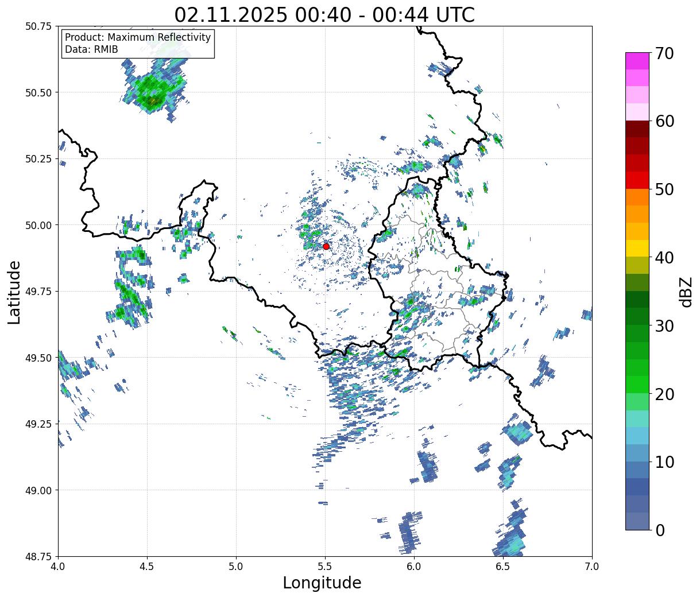Viewport: 700px width, 597px height.
Task: Click longitude tick label 4.0
Action: point(58,566)
